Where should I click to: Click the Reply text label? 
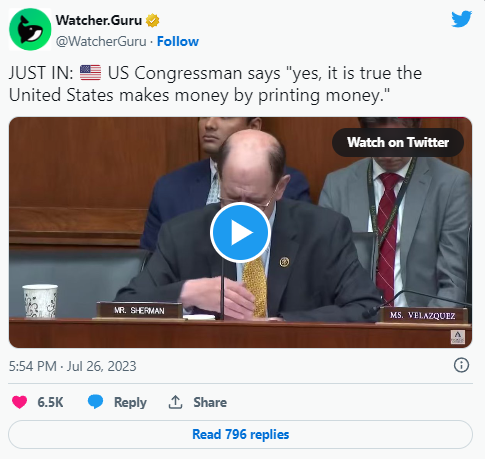click(x=130, y=402)
